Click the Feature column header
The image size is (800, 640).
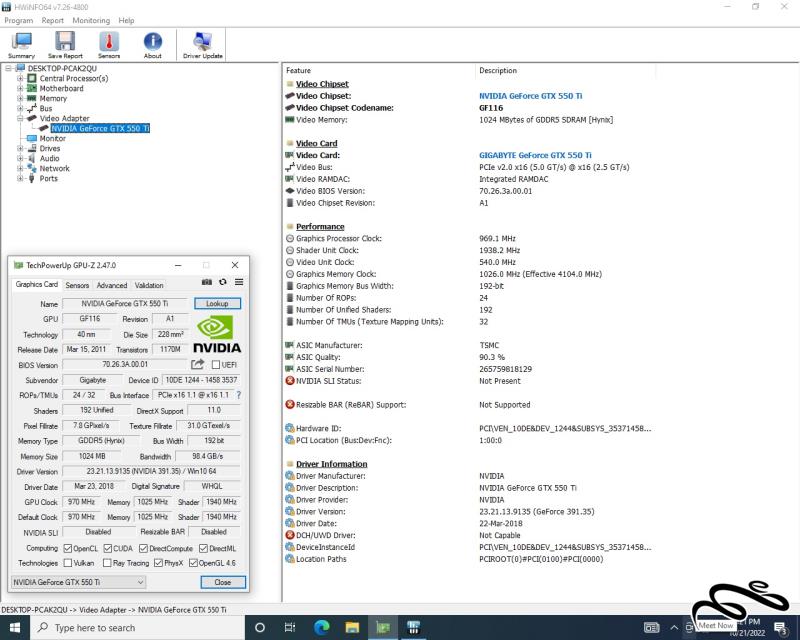[379, 70]
